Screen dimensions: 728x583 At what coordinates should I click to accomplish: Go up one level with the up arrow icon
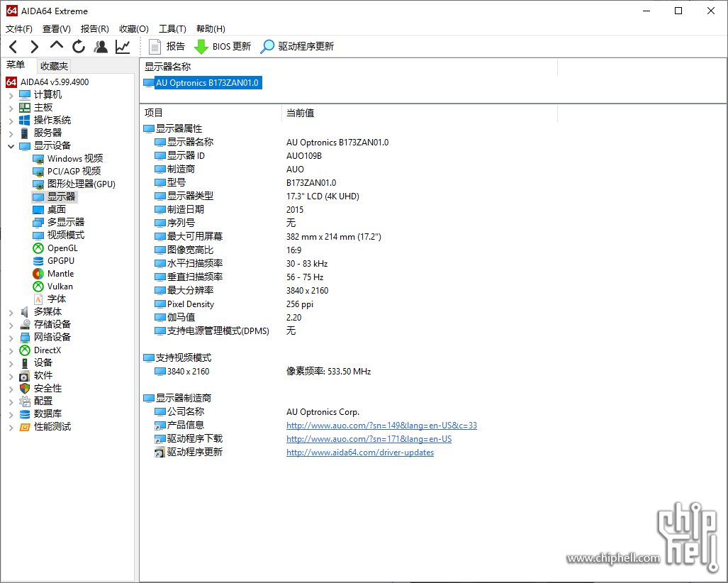[x=56, y=45]
